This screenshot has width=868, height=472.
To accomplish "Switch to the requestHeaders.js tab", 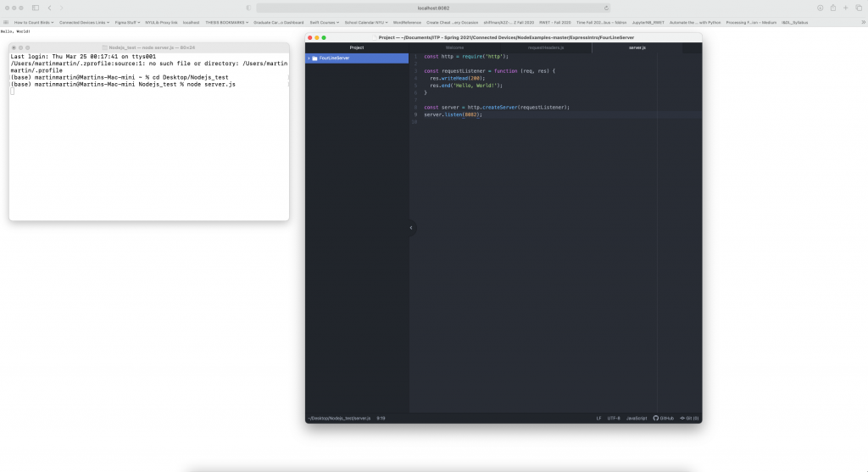I will (x=546, y=47).
